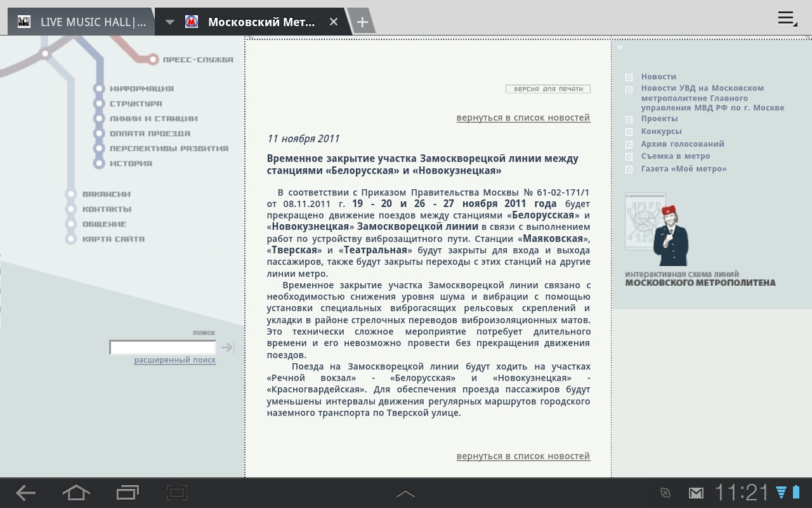812x508 pixels.
Task: Click the ПРЕСС-СЛУЖБА station circle marker
Action: point(153,60)
